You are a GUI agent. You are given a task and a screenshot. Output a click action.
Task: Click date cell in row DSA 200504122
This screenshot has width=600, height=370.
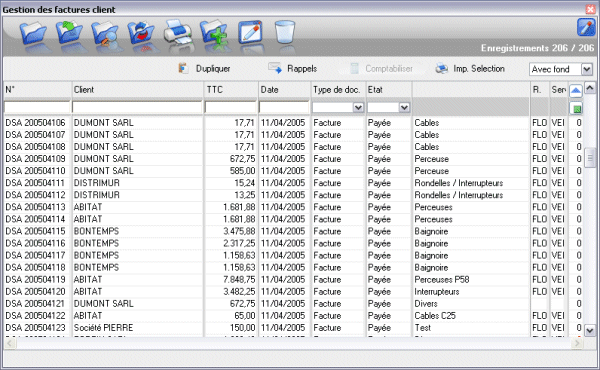click(x=283, y=316)
